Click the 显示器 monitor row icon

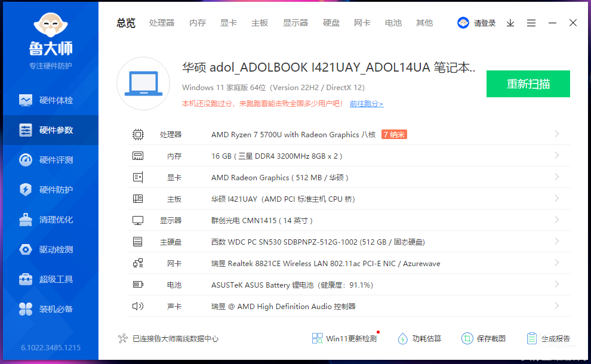(x=138, y=220)
